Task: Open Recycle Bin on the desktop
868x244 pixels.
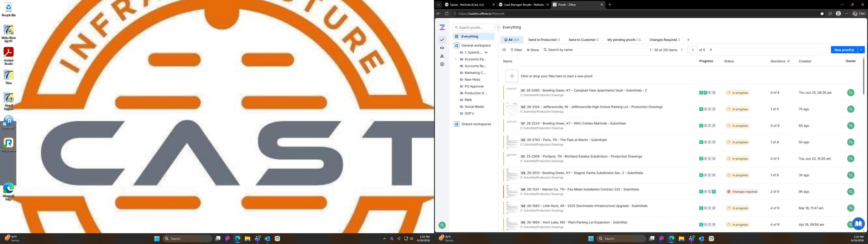Action: point(8,9)
